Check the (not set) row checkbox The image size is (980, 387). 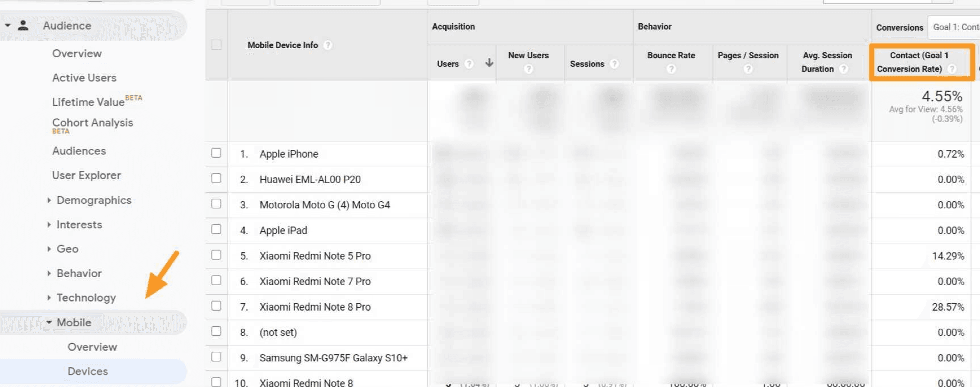click(216, 331)
